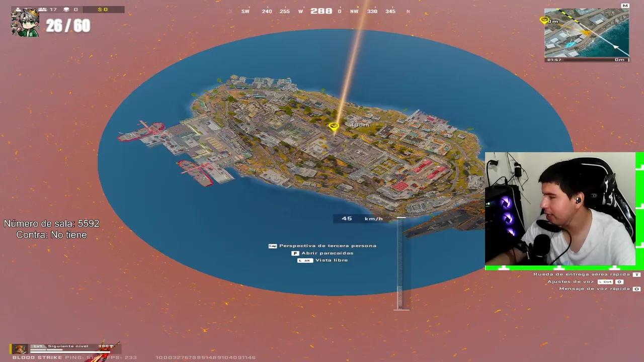Click the orange player marker on the minimap

pyautogui.click(x=586, y=33)
